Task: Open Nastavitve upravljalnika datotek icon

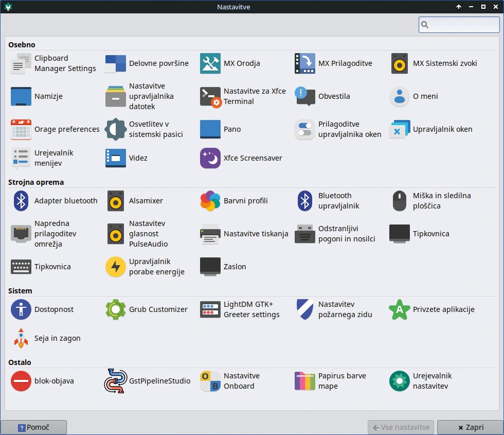Action: click(115, 96)
